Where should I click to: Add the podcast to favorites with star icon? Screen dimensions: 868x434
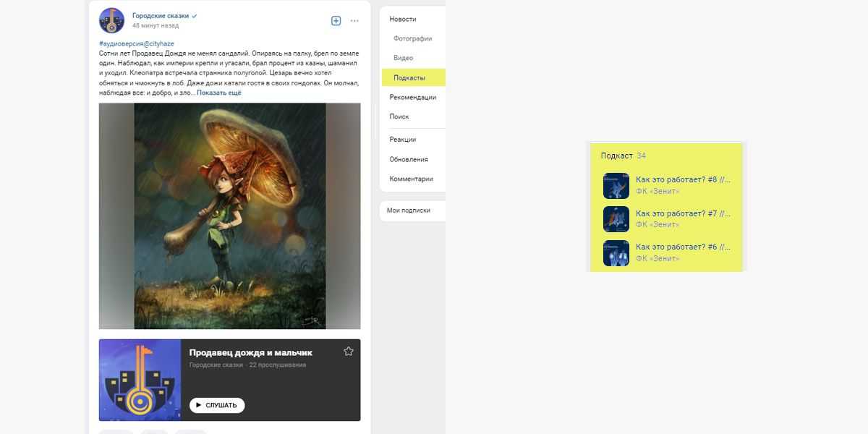coord(349,352)
